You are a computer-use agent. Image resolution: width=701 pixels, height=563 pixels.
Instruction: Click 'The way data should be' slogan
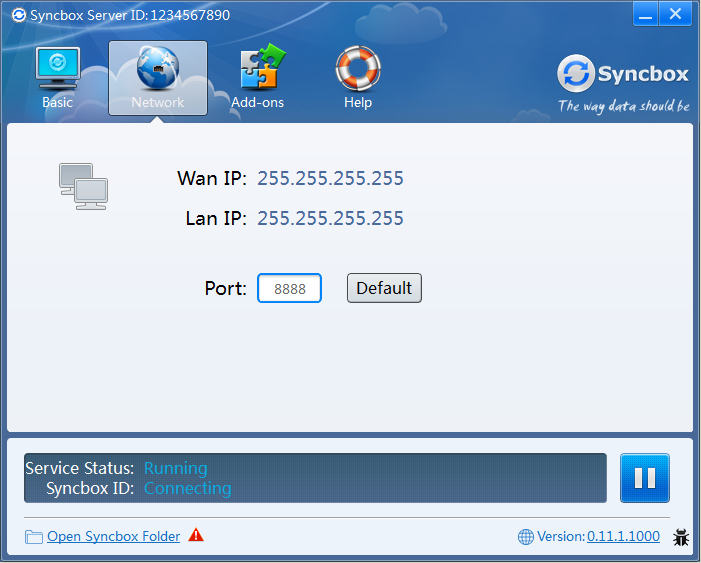click(x=624, y=106)
